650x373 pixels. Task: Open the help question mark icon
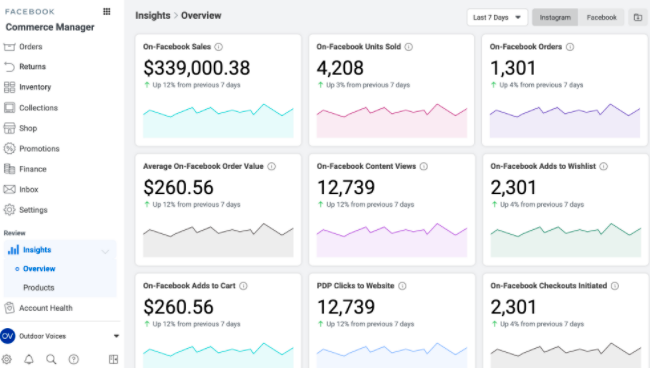[73, 359]
